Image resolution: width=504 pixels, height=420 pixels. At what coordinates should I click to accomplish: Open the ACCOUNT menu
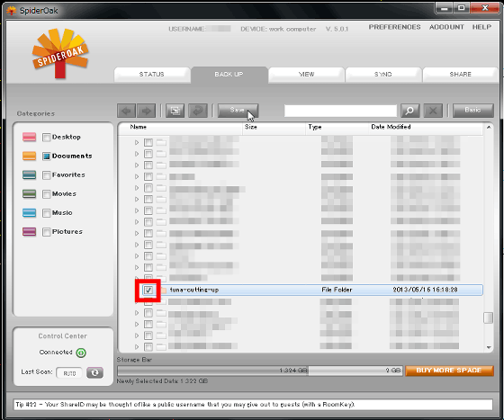(x=446, y=27)
